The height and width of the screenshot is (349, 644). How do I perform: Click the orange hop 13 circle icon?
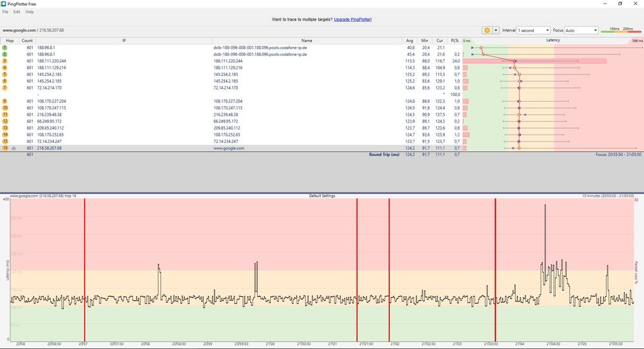point(5,128)
